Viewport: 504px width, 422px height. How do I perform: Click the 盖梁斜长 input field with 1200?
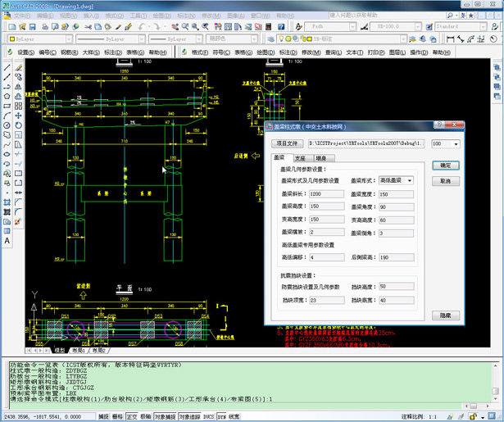(x=326, y=193)
